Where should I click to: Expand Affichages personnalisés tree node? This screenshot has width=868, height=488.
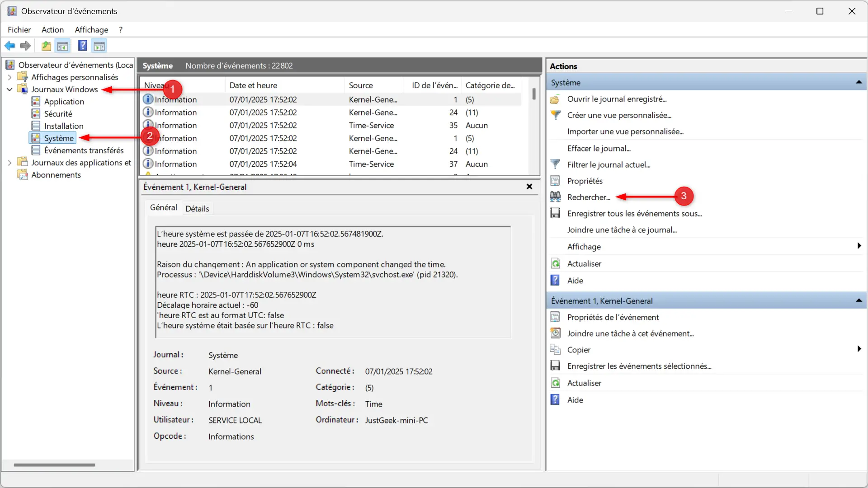click(x=9, y=77)
